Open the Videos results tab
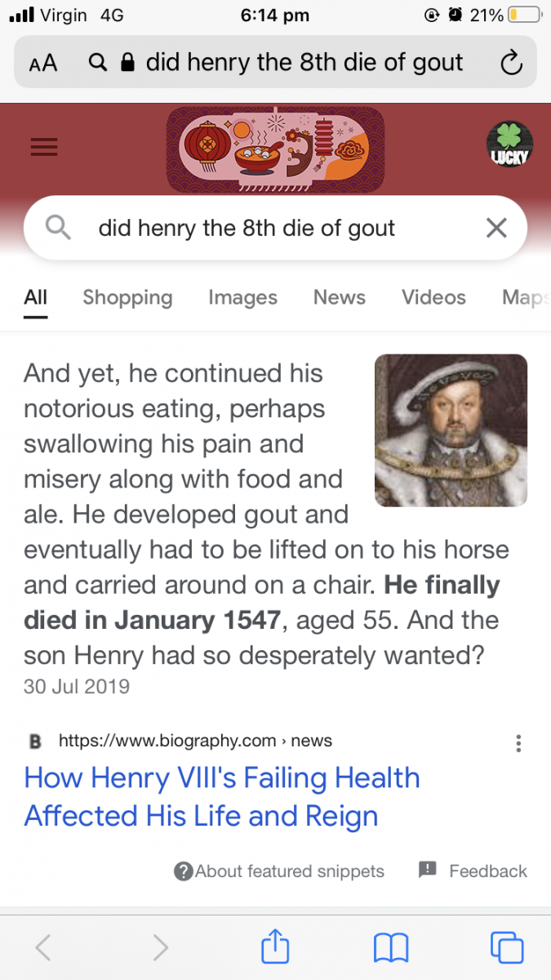 (433, 297)
